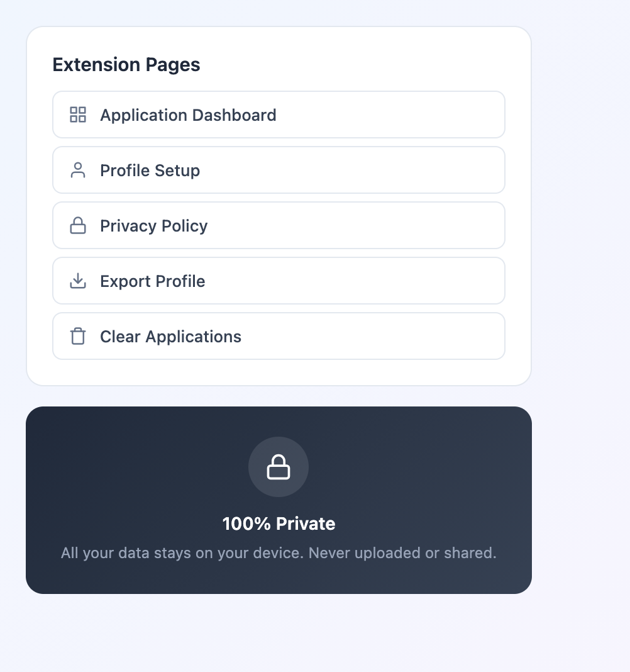Click the padlock icon next to Privacy Policy
The image size is (630, 672).
click(x=77, y=225)
